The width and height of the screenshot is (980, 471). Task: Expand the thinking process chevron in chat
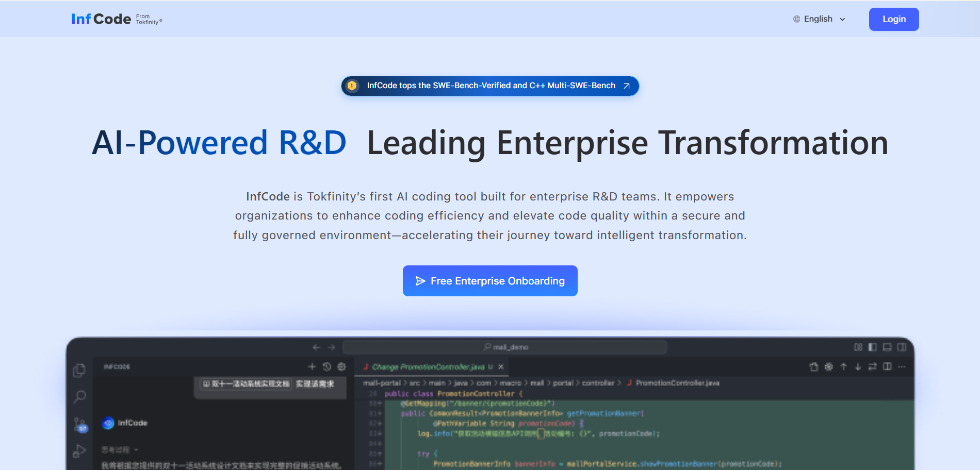tap(136, 450)
